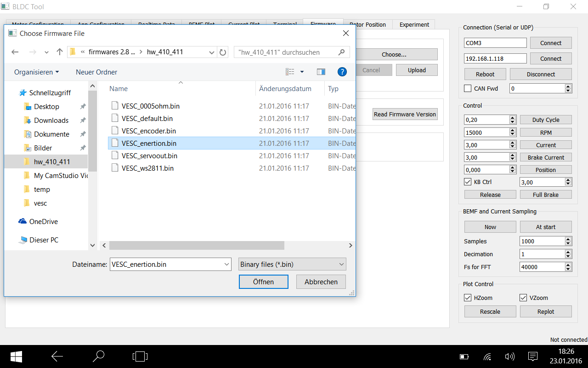Refresh the hw_410_411 folder view

[223, 52]
